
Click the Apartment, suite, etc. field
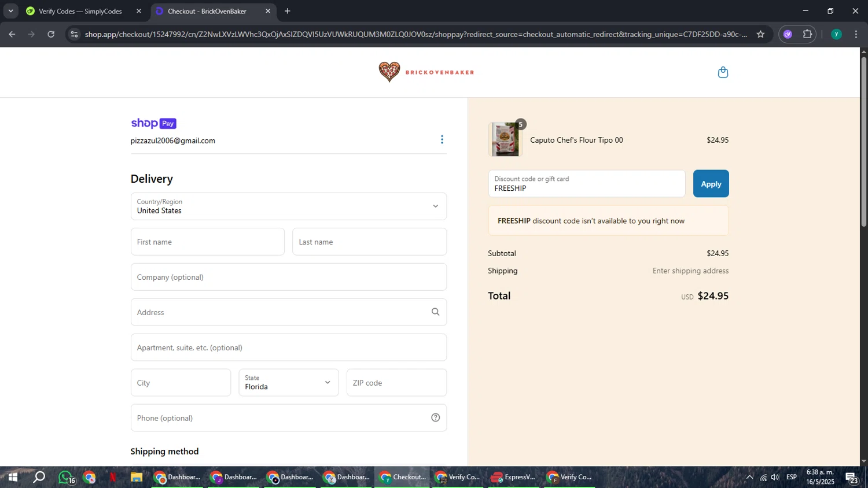tap(289, 347)
